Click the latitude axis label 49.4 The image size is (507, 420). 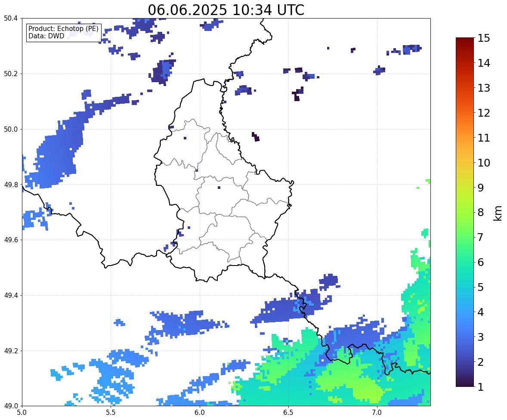10,296
